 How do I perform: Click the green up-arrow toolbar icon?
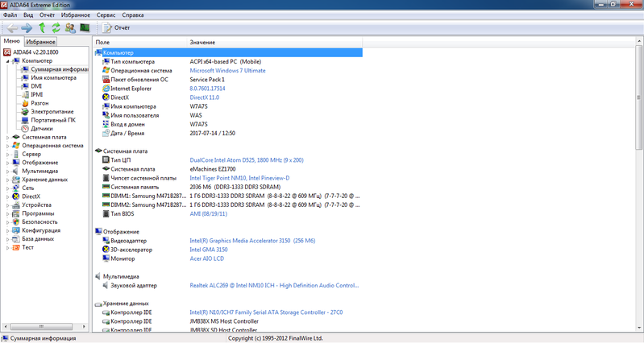point(42,28)
